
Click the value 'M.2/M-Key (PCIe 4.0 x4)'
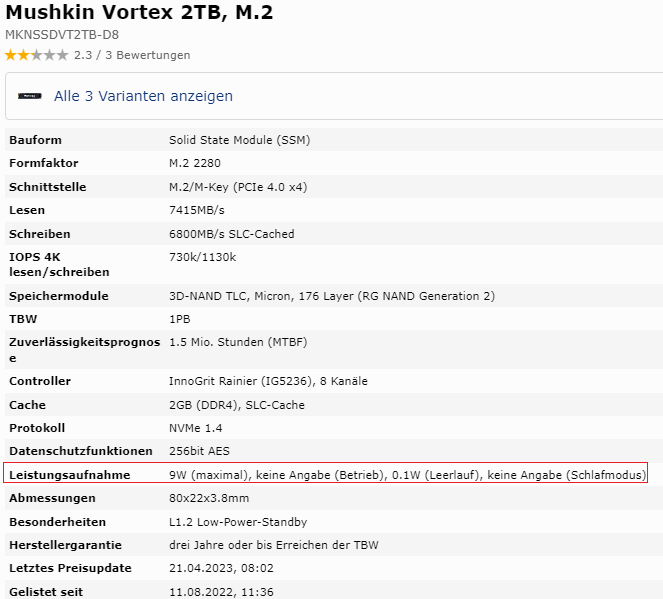pos(238,187)
